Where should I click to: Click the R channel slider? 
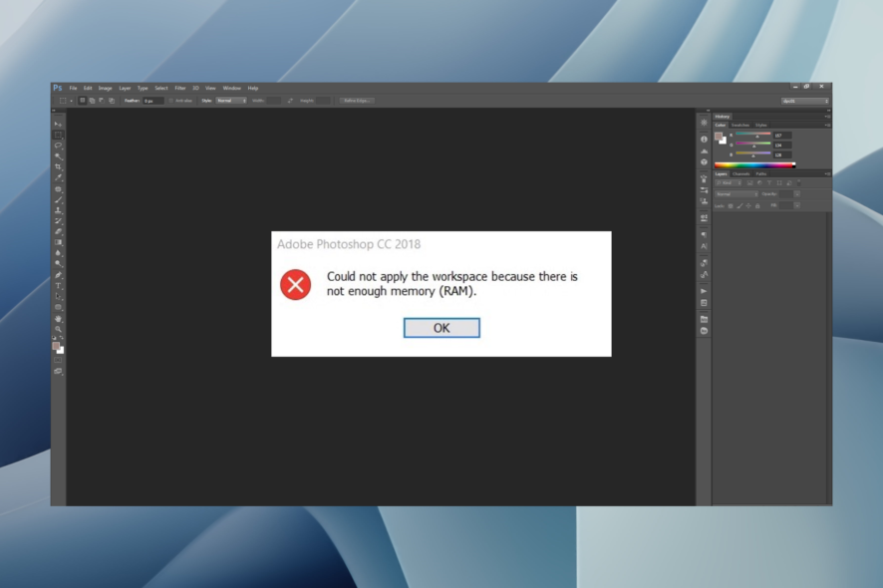tap(752, 135)
